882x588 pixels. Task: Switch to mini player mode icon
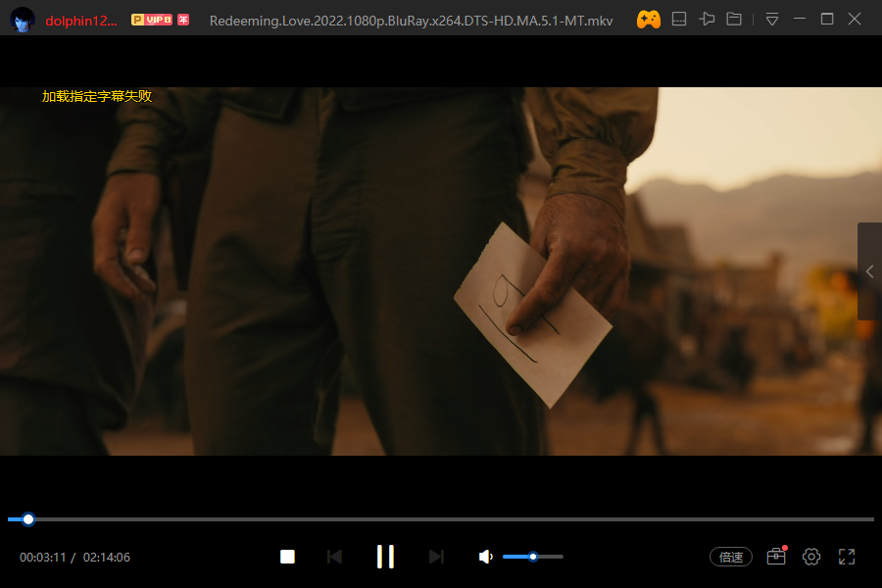tap(679, 19)
